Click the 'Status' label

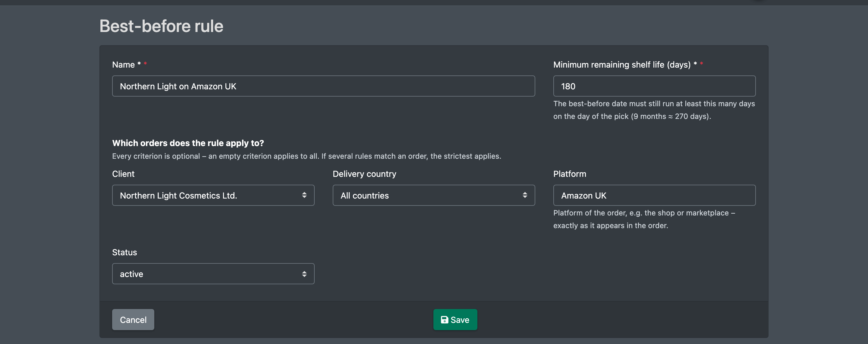[x=125, y=252]
